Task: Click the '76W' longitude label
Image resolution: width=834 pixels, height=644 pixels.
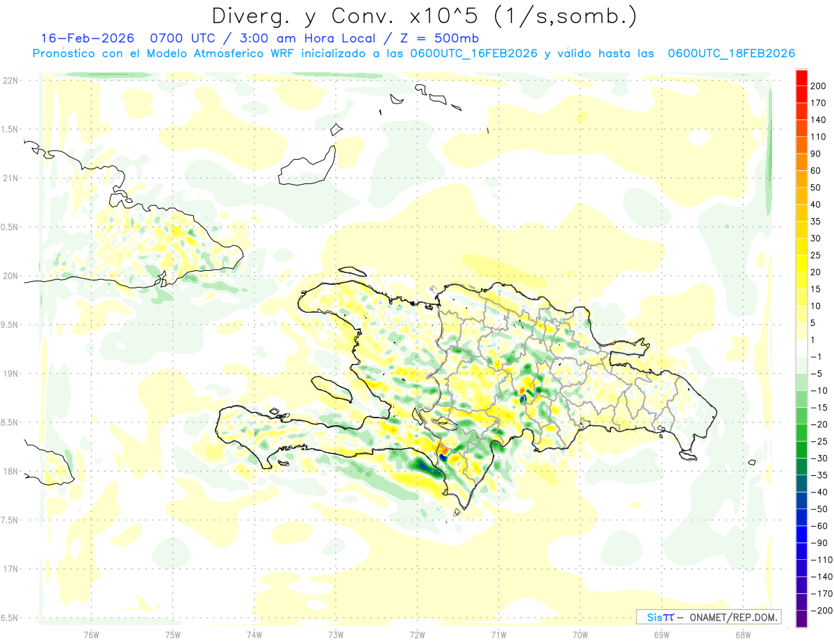Action: click(x=91, y=634)
